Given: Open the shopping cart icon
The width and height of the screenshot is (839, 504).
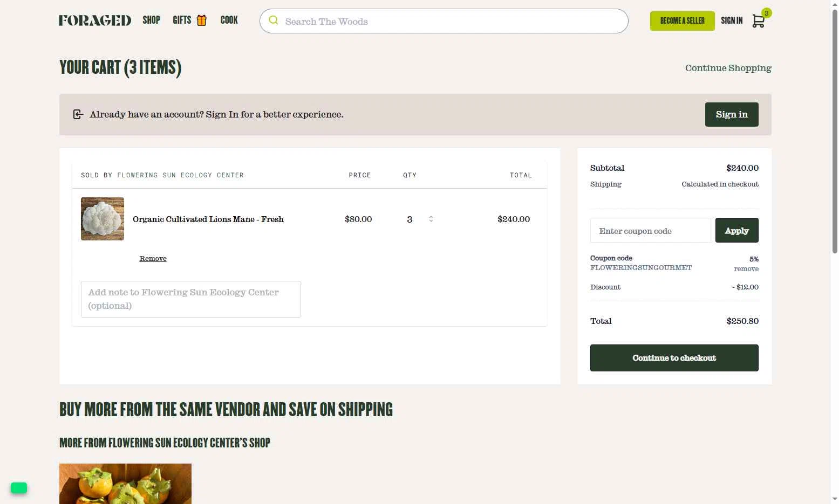Looking at the screenshot, I should (759, 20).
